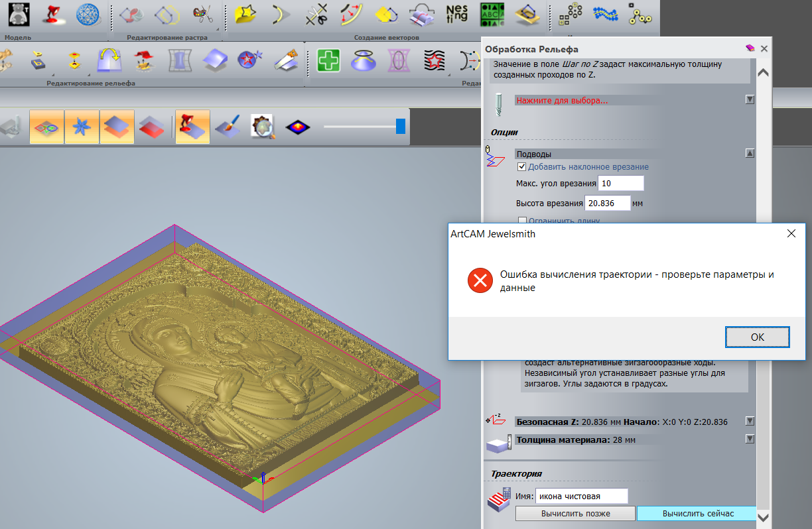Click the Подводы lead-in moves icon

click(495, 156)
